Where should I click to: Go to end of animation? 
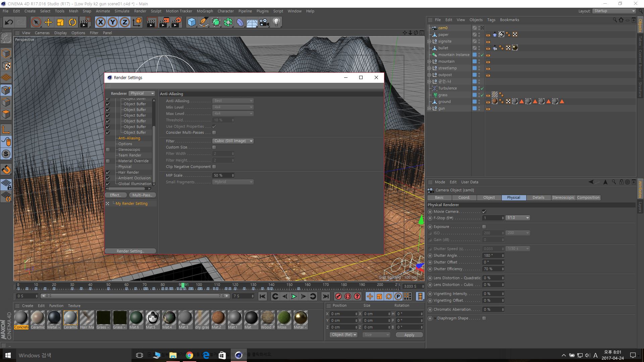coord(325,296)
